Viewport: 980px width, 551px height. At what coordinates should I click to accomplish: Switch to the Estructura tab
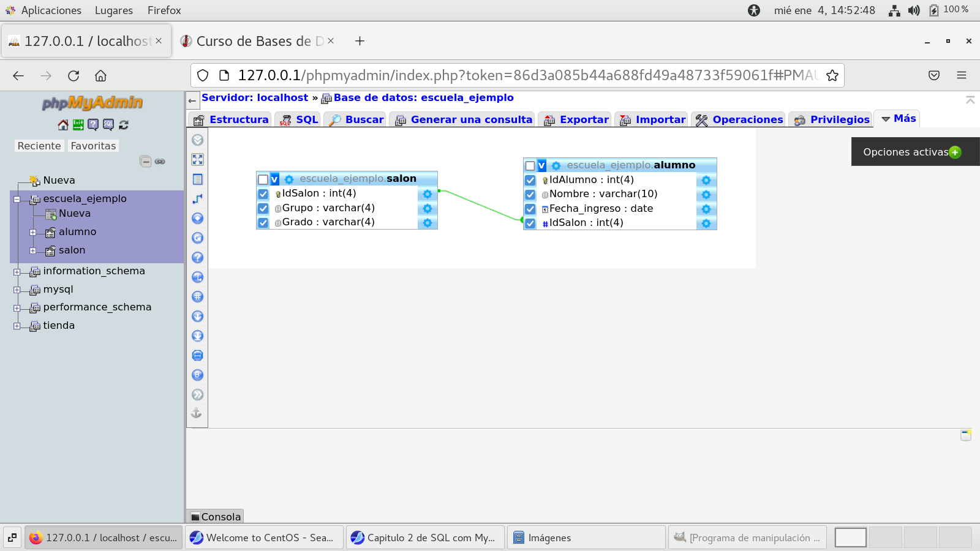(x=232, y=120)
